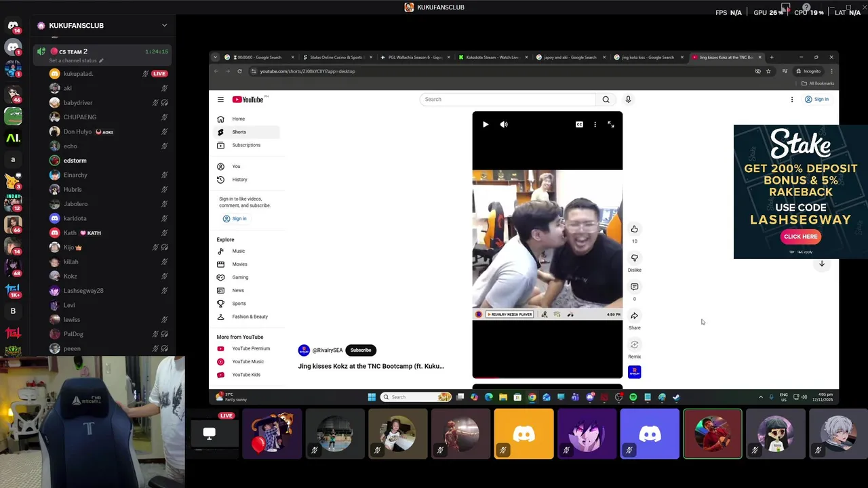
Task: Open comments on the Short
Action: tap(635, 287)
